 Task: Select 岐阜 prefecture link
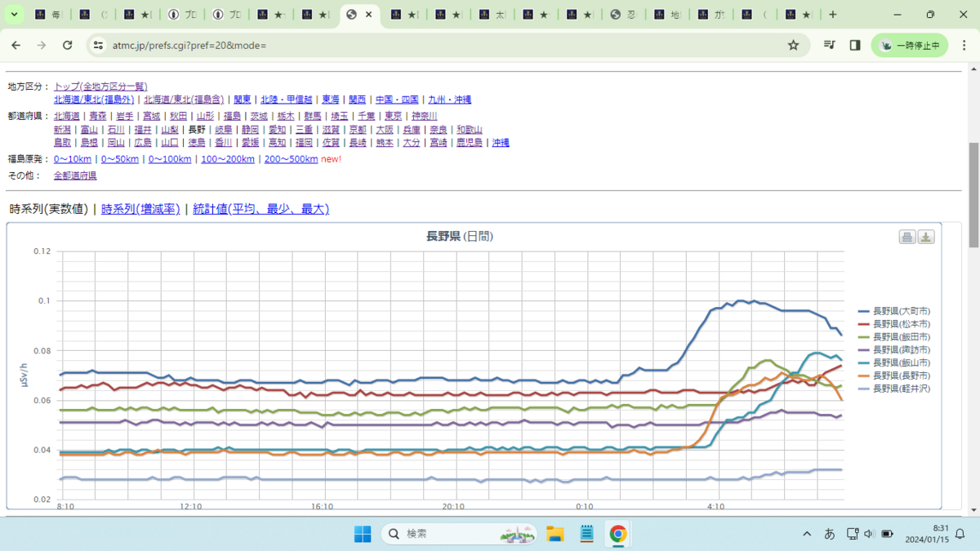coord(223,130)
